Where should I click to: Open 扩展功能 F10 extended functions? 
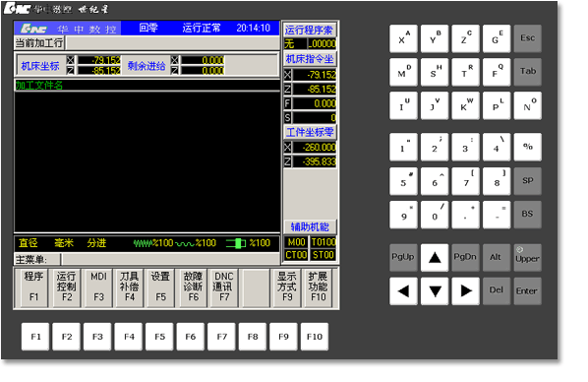319,287
